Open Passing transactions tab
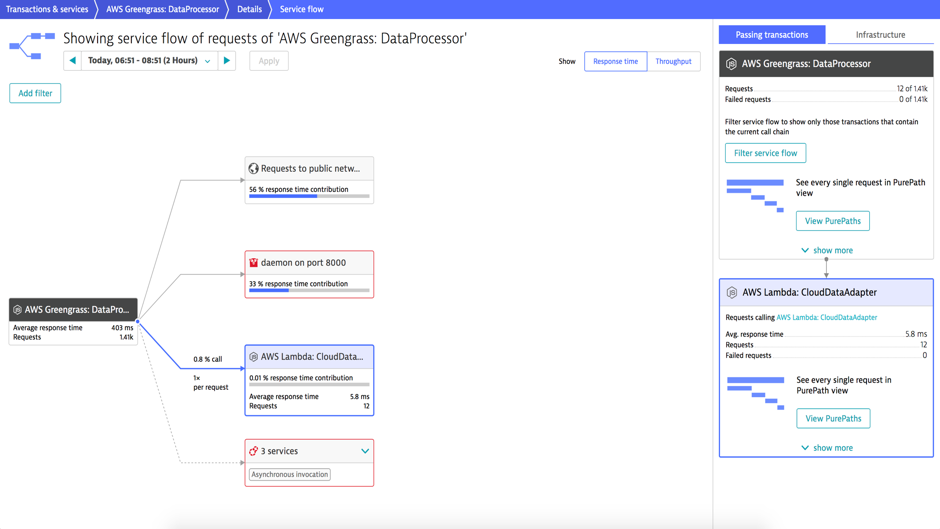940x529 pixels. (x=772, y=35)
